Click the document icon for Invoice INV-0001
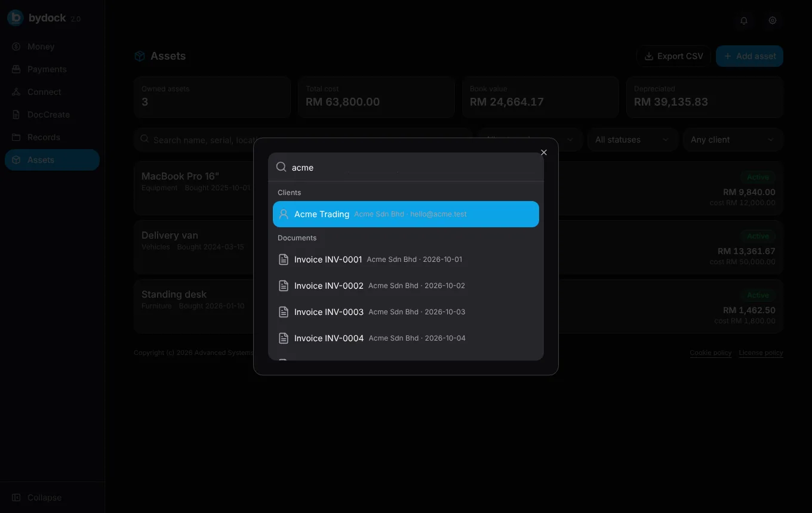The width and height of the screenshot is (812, 513). (x=284, y=259)
